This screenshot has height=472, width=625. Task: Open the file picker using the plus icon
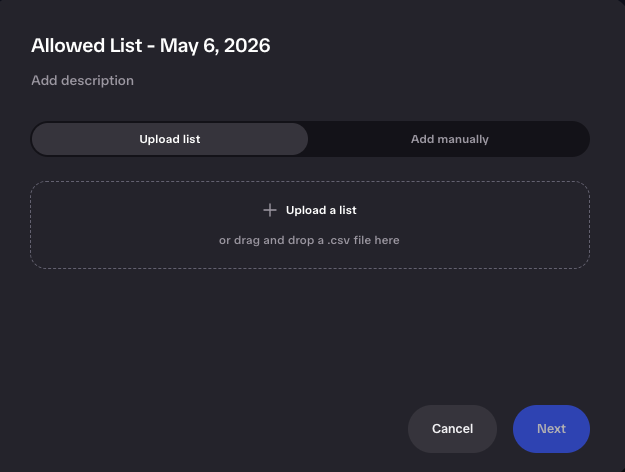point(270,210)
